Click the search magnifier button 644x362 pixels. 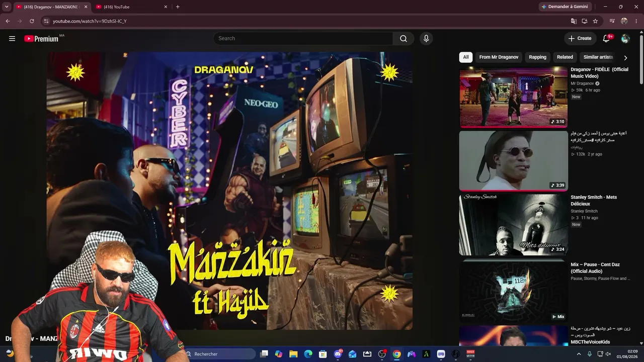pos(404,39)
